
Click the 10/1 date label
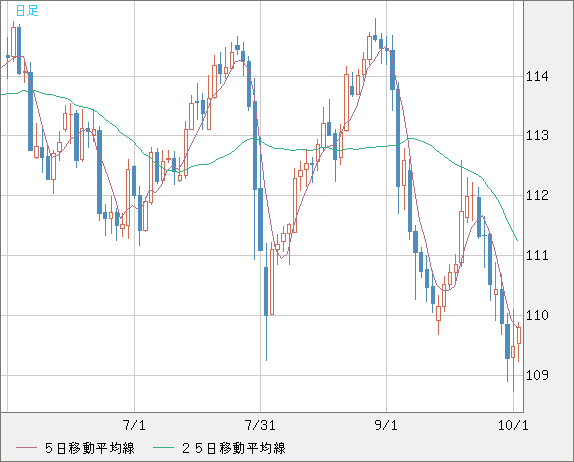click(513, 425)
